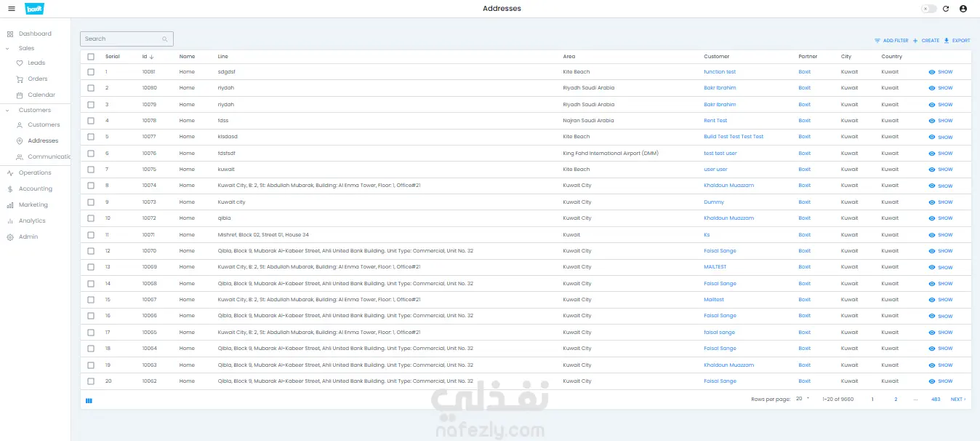
Task: Click the Admin gear icon
Action: click(10, 237)
